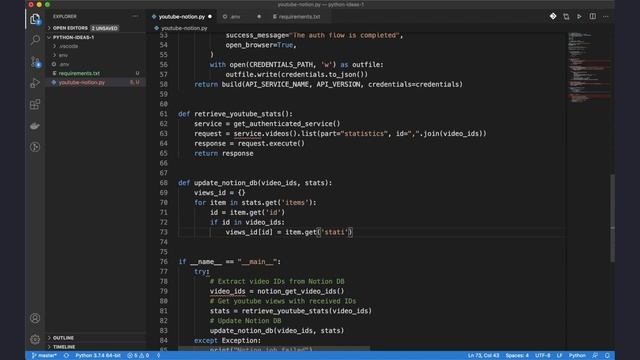Open Manage gear in activity bar
The image size is (640, 360).
[35, 339]
